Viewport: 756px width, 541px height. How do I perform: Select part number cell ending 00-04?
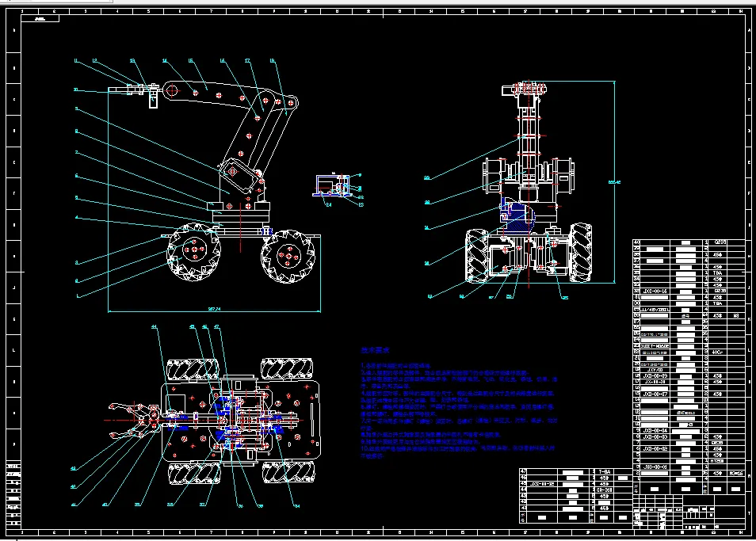(x=655, y=431)
